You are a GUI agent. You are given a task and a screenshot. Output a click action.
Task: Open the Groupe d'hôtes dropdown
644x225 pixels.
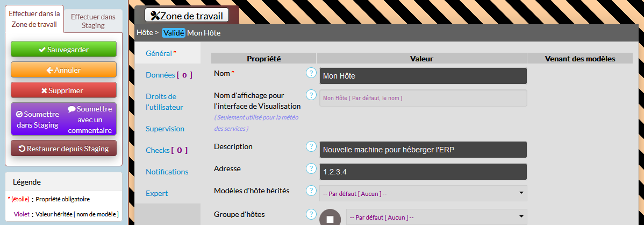436,217
